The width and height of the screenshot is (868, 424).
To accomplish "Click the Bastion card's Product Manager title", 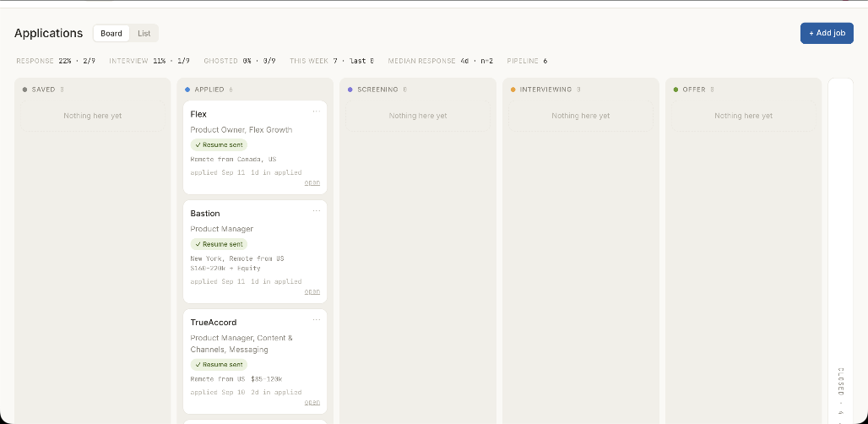I will click(x=221, y=229).
